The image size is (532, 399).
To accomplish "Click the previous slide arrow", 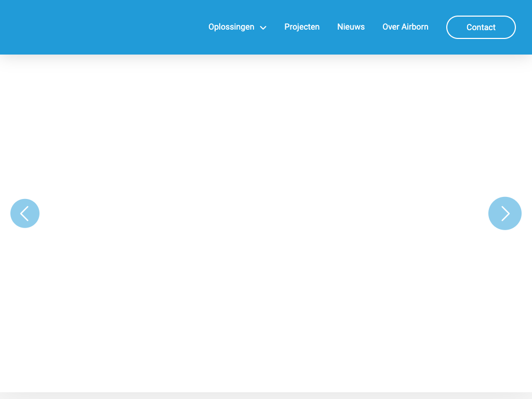I will pyautogui.click(x=25, y=214).
